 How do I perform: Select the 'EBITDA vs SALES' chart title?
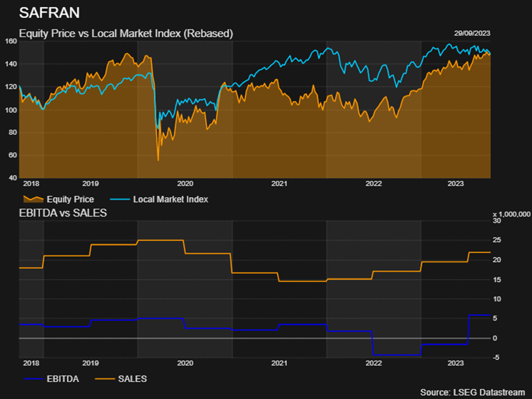pyautogui.click(x=63, y=213)
